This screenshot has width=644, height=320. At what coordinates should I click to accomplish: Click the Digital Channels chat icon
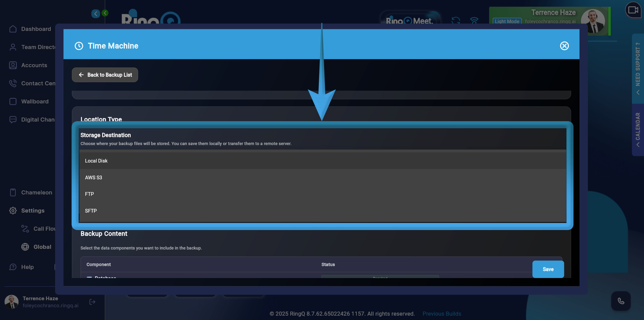(13, 120)
